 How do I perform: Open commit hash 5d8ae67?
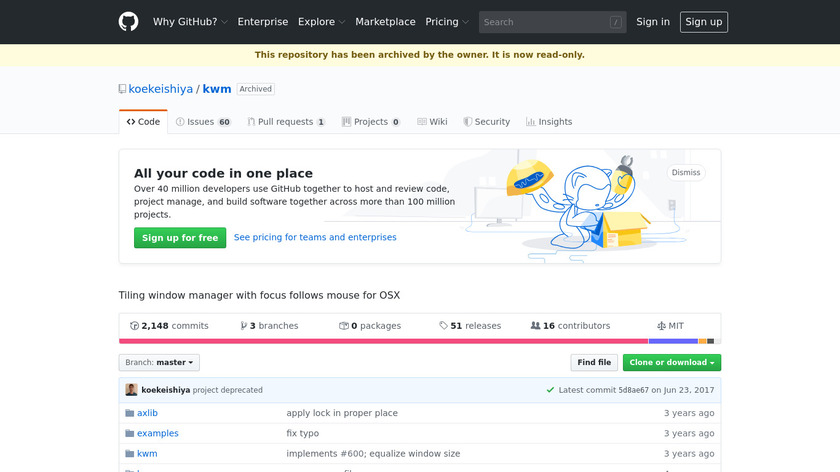(x=633, y=390)
